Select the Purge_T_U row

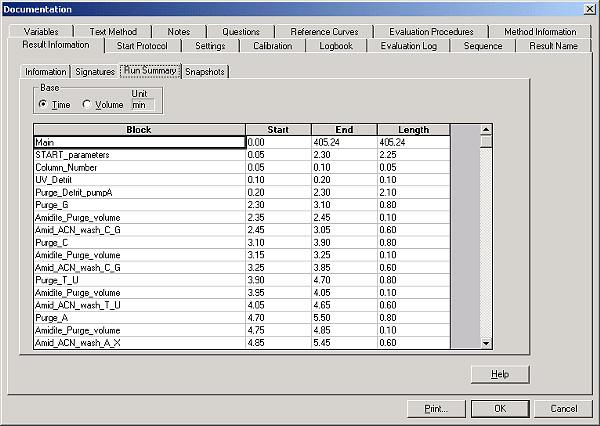[242, 280]
